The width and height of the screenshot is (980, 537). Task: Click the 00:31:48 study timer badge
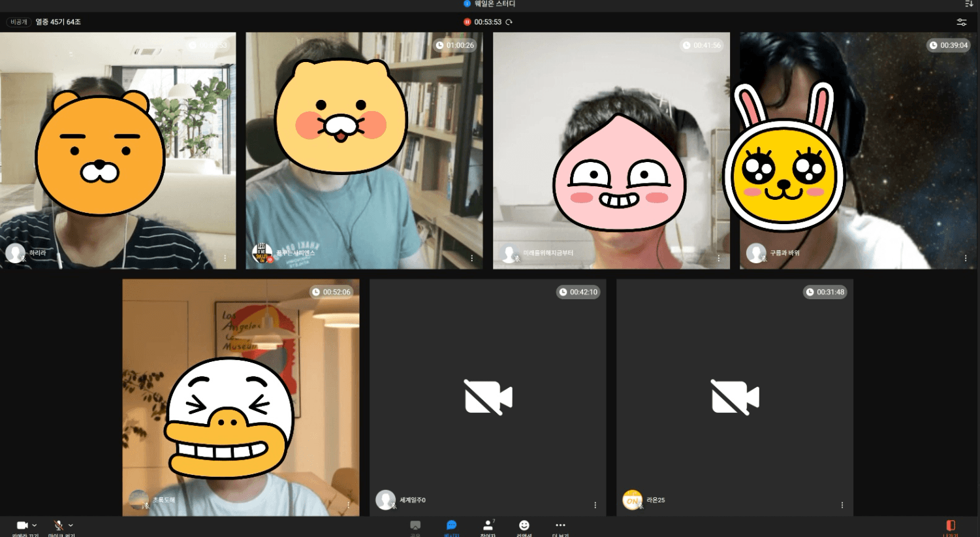pyautogui.click(x=825, y=292)
